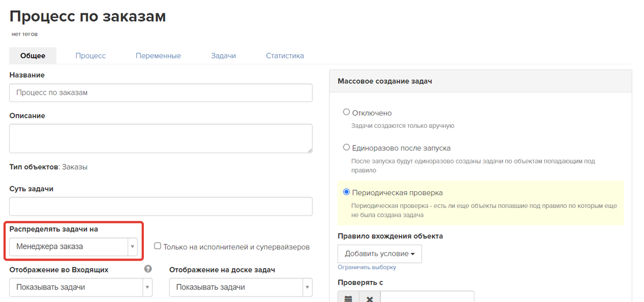Switch to the Процесс tab
The width and height of the screenshot is (644, 302).
[91, 56]
